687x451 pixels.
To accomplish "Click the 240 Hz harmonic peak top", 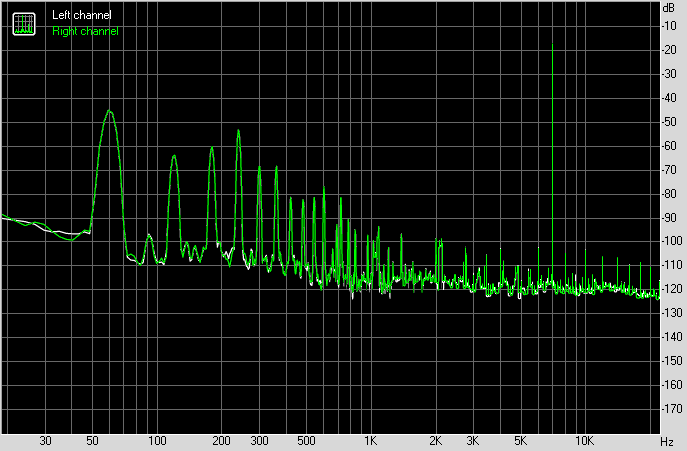I will click(x=238, y=131).
